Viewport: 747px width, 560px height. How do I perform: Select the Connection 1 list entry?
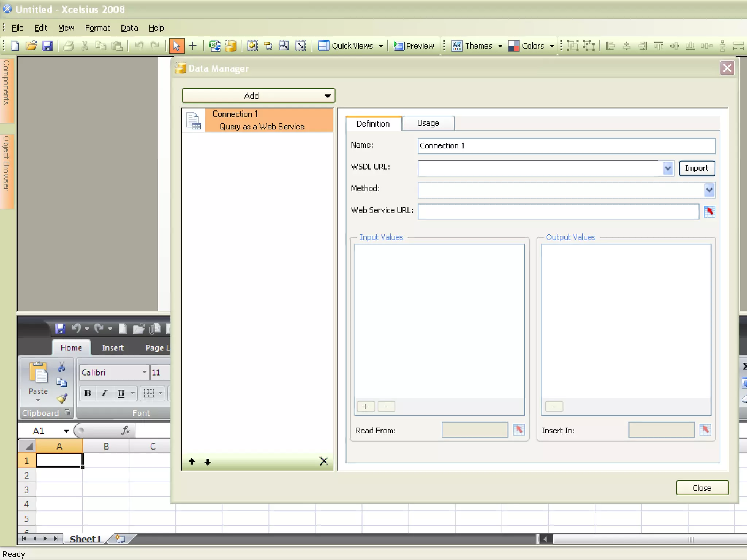pos(258,120)
